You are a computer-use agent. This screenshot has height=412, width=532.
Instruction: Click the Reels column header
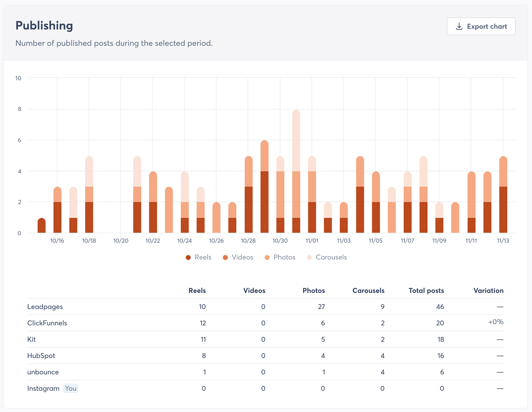(x=197, y=291)
